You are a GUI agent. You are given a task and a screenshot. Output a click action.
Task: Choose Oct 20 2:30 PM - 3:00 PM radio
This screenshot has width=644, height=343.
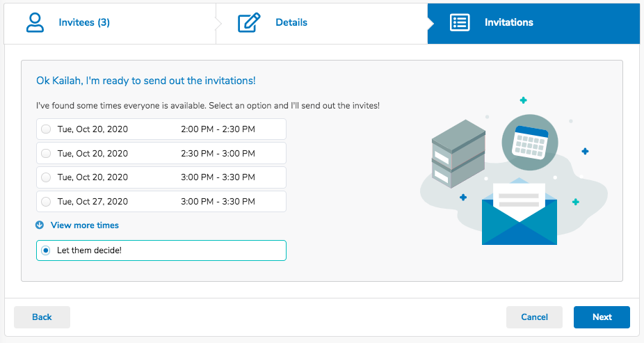tap(46, 153)
